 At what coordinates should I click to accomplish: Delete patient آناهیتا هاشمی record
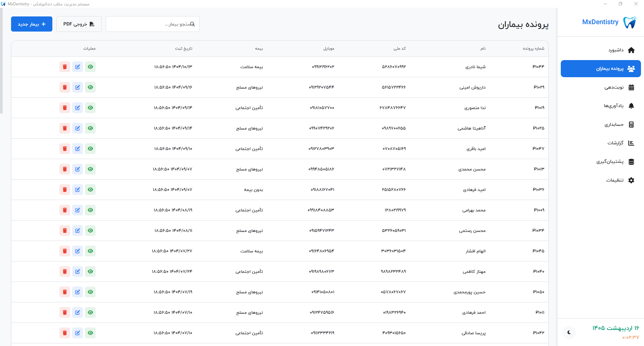[x=65, y=128]
